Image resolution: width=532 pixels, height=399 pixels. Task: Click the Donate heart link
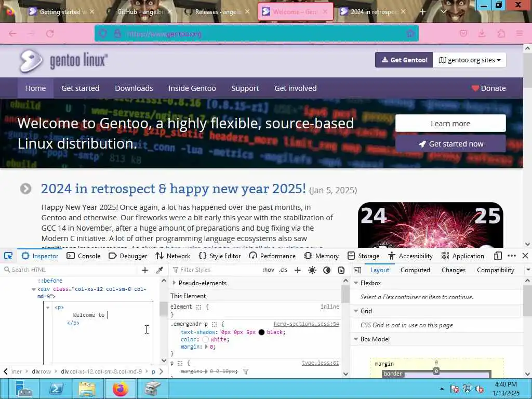pos(488,88)
